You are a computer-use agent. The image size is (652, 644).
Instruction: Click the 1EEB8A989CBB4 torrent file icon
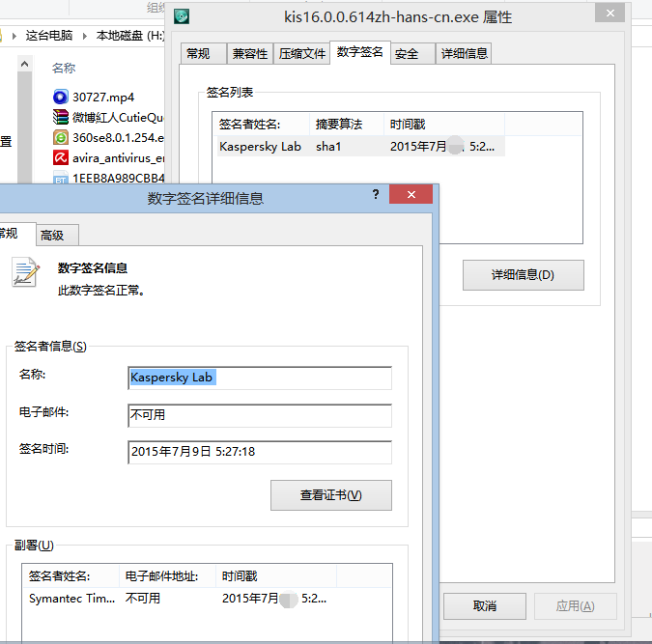coord(60,178)
